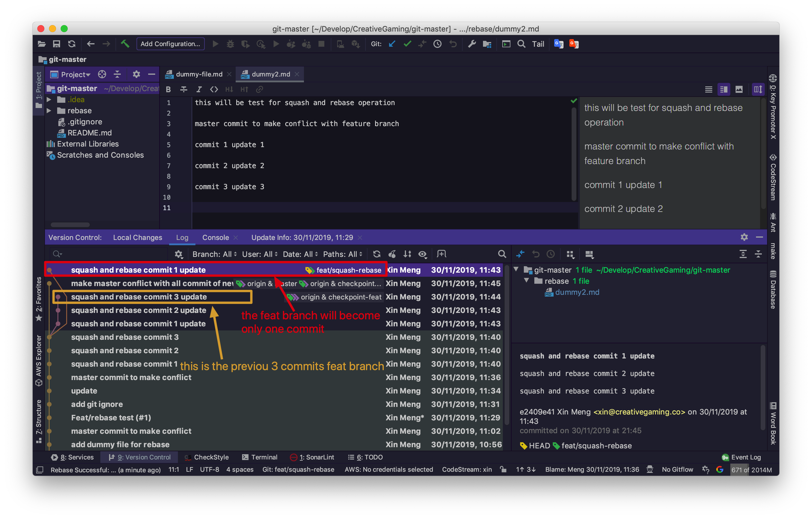
Task: Click the Git Commit checkmark icon
Action: click(407, 44)
